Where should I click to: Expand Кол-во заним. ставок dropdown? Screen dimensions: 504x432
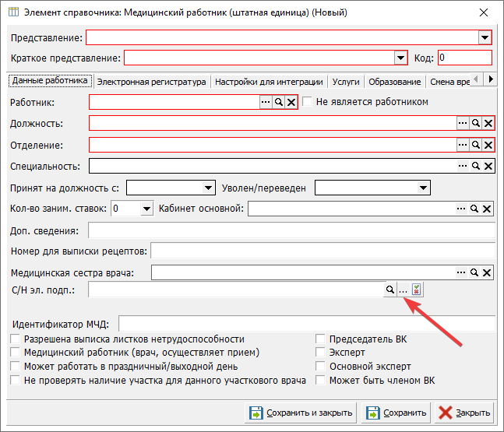click(146, 209)
